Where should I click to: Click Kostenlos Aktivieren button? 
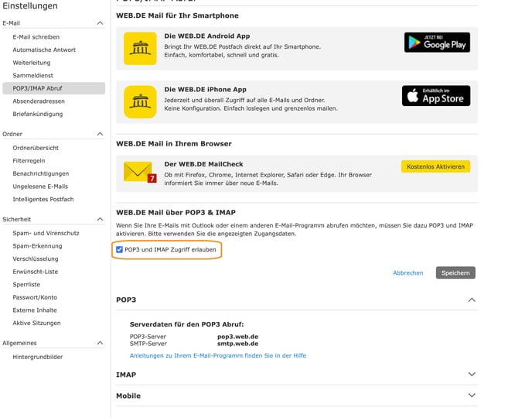pyautogui.click(x=435, y=166)
